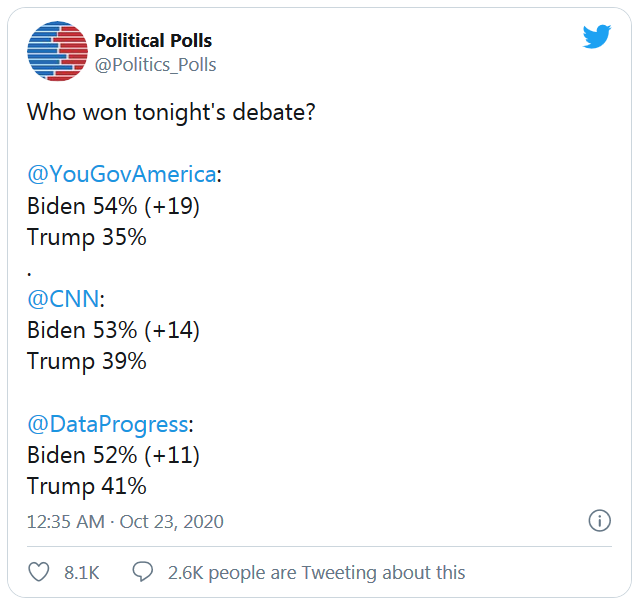
Task: Click the Twitter bird logo
Action: [x=597, y=37]
